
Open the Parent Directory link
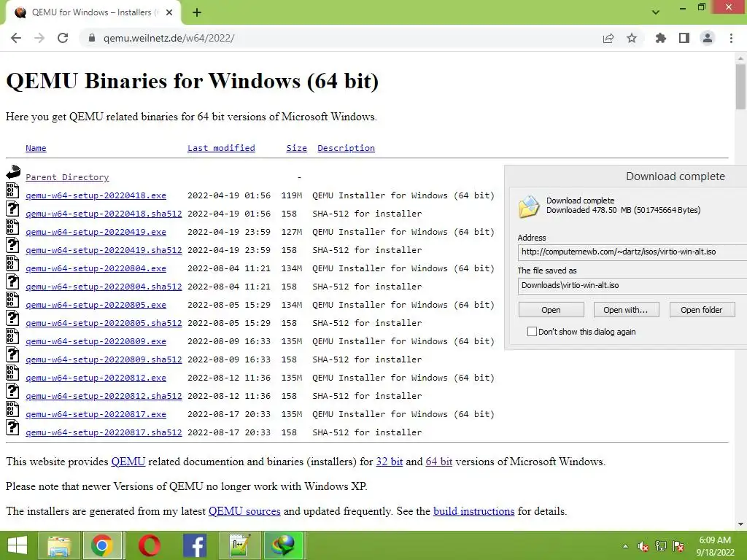tap(67, 177)
